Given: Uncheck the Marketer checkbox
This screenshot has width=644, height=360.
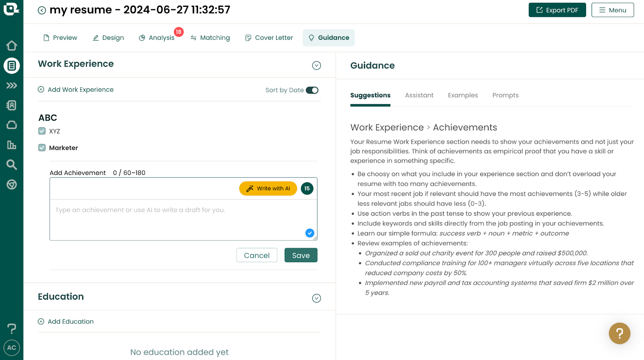Looking at the screenshot, I should tap(42, 148).
